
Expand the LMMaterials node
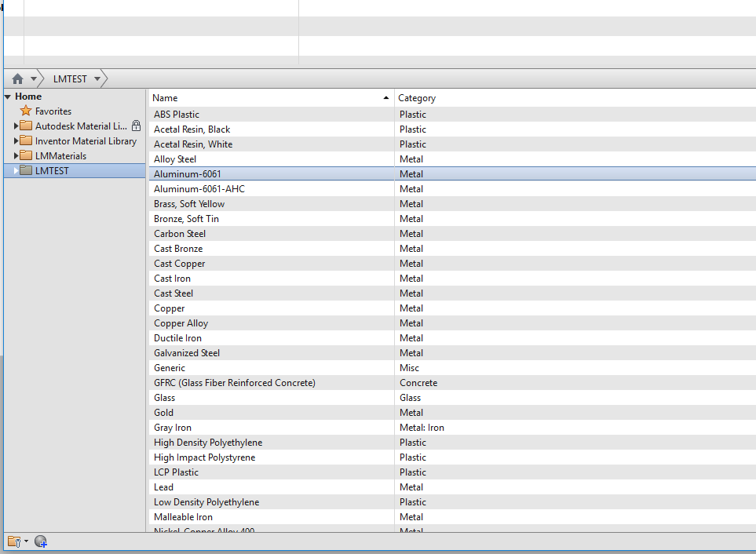pyautogui.click(x=16, y=156)
